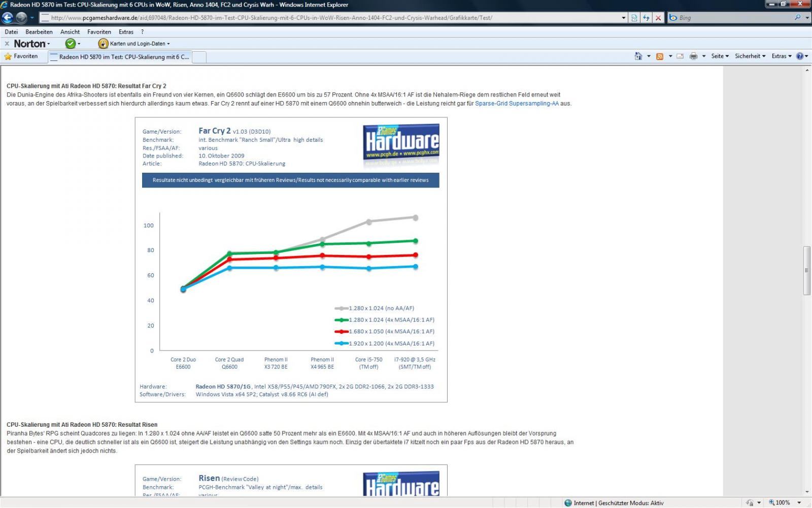Image resolution: width=812 pixels, height=508 pixels.
Task: Follow the Sparse-Grid Supersampling-AA link
Action: click(517, 104)
